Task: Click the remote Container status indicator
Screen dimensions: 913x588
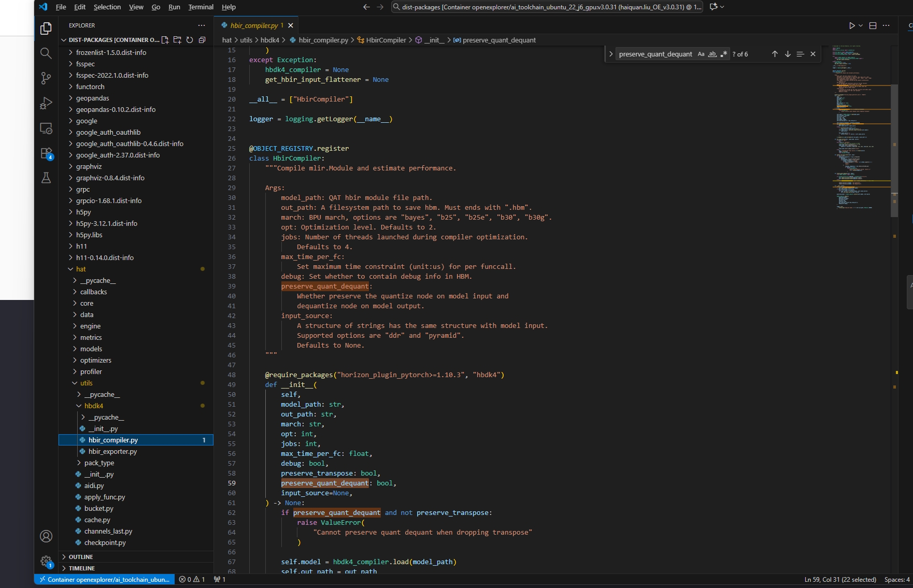Action: point(105,579)
